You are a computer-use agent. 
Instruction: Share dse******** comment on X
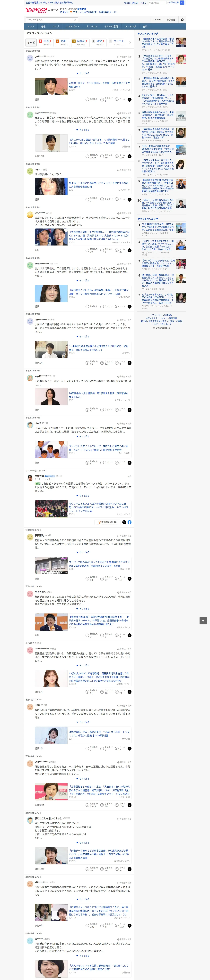point(130,156)
